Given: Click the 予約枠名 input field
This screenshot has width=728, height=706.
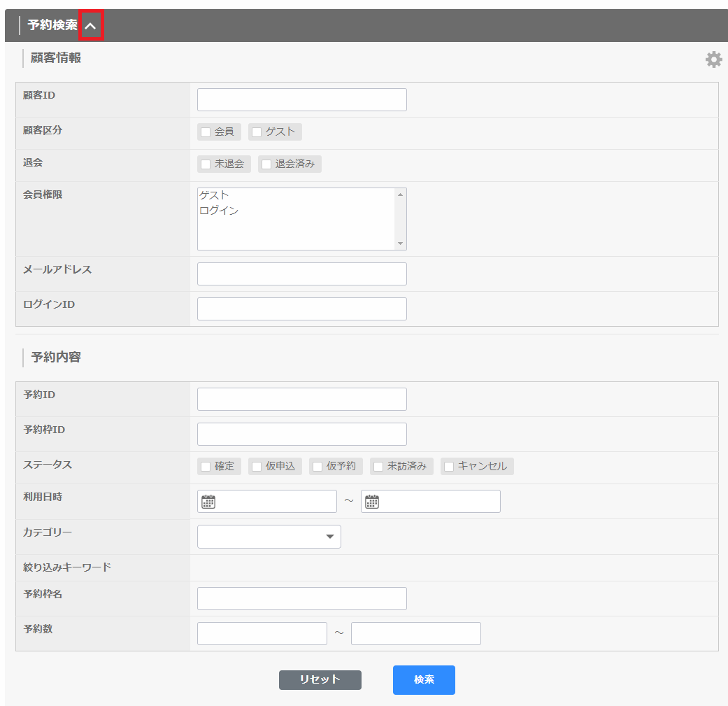Looking at the screenshot, I should coord(301,599).
